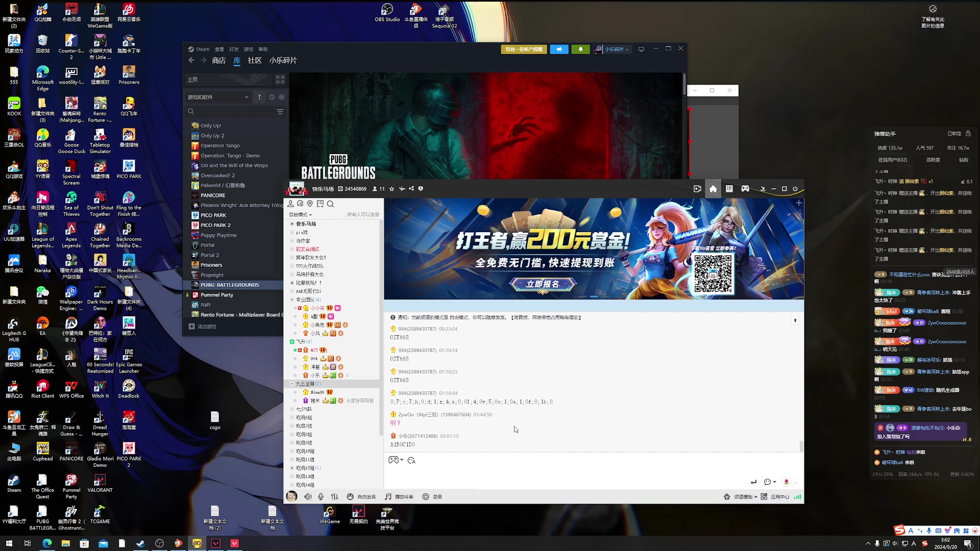
Task: Open Steam 游戏和软件 filter dropdown
Action: 218,97
